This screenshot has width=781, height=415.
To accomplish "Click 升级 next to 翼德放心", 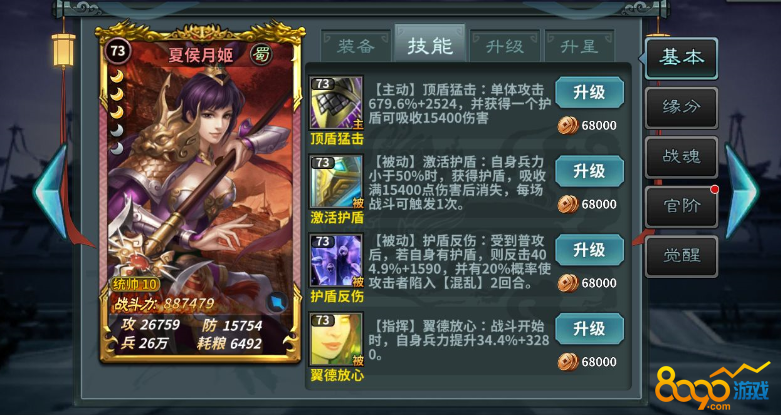I will tap(589, 329).
